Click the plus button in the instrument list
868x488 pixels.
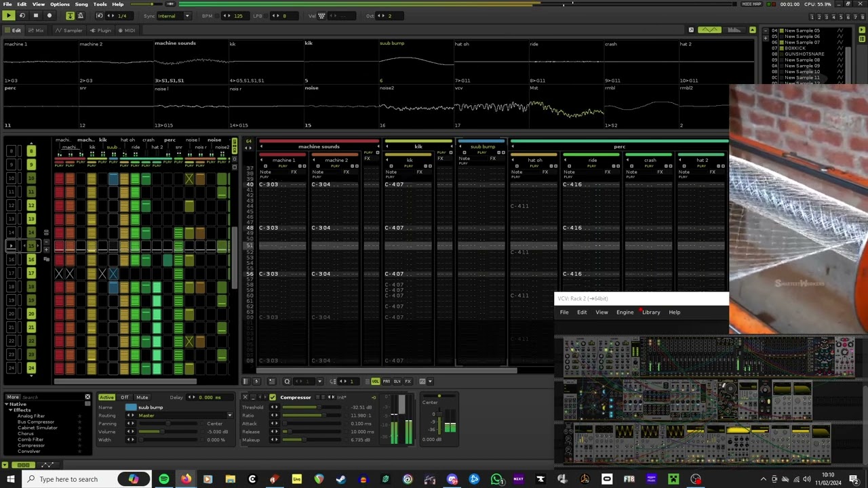(x=766, y=39)
